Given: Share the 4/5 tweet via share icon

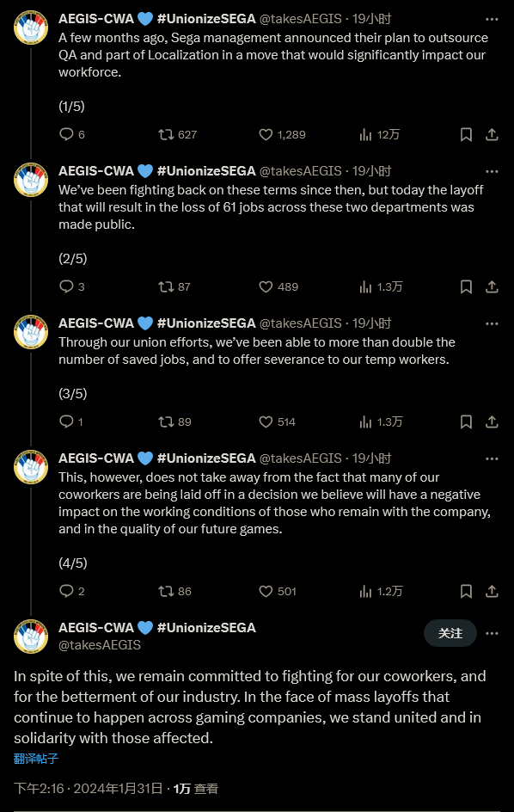Looking at the screenshot, I should click(x=492, y=592).
